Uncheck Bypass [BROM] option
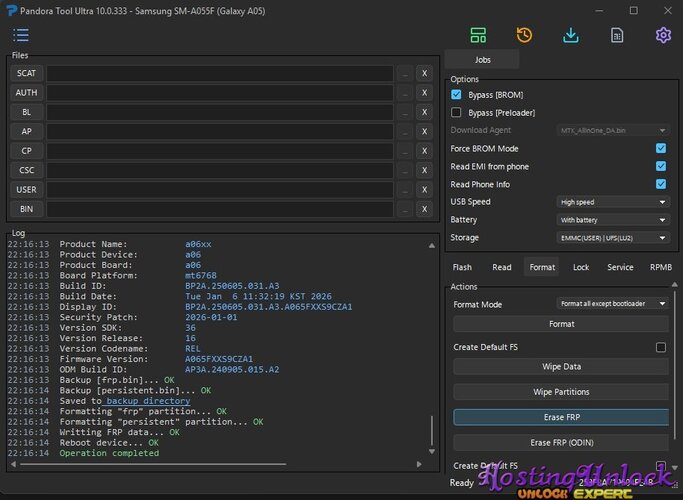The width and height of the screenshot is (683, 500). [x=456, y=95]
